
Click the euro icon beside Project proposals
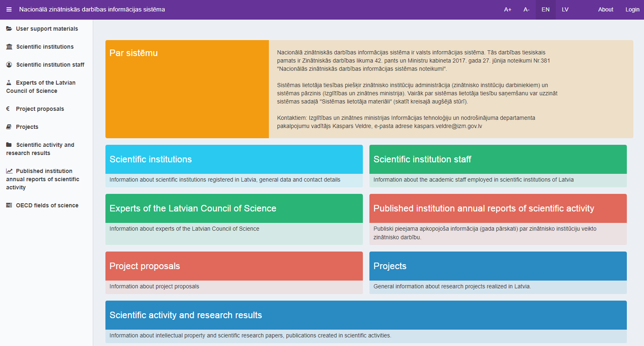[x=8, y=109]
